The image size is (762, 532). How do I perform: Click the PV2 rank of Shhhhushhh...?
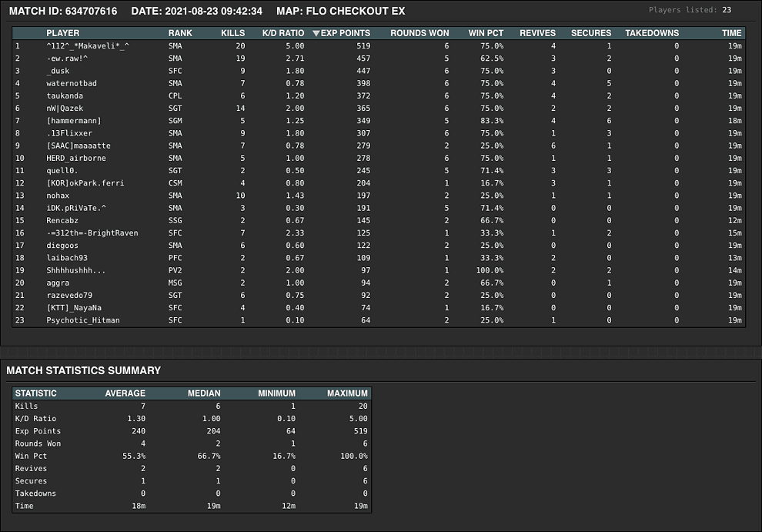point(175,270)
